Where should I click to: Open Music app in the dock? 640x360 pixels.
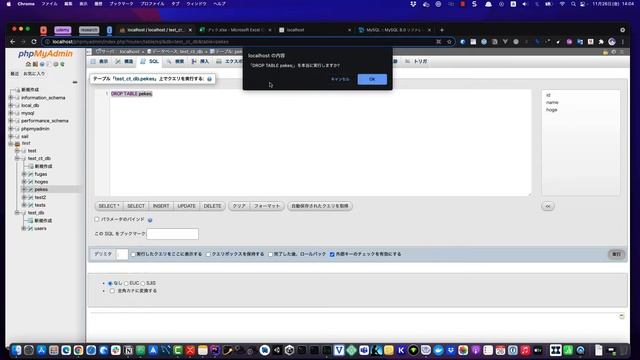pyautogui.click(x=525, y=350)
